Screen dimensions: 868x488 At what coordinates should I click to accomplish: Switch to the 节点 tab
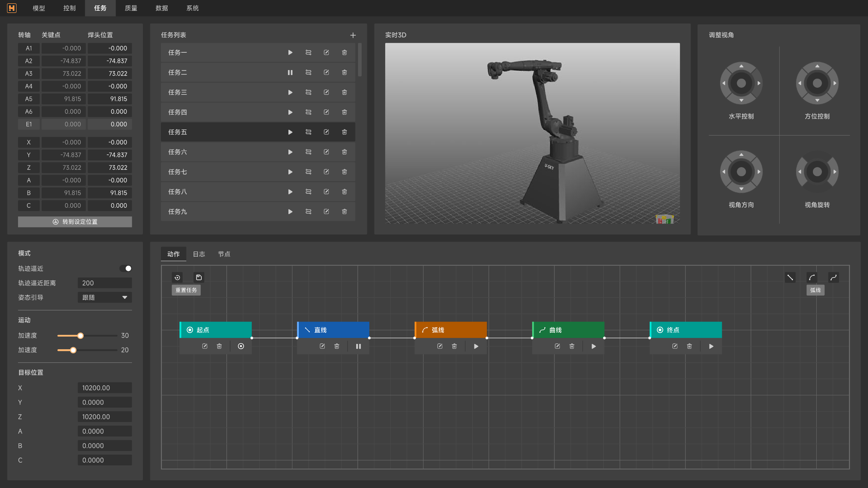(224, 254)
